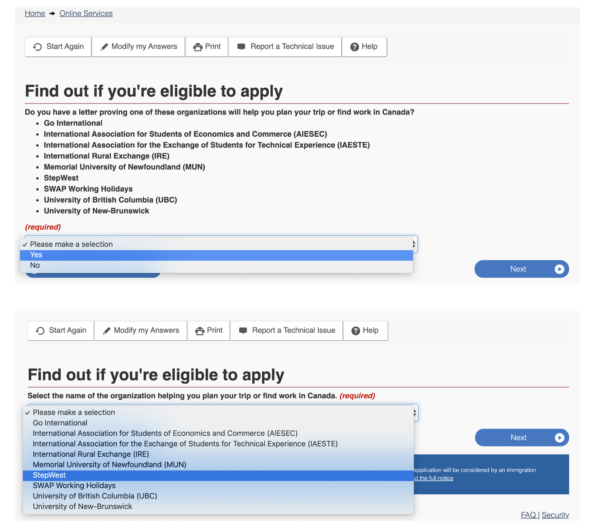This screenshot has height=529, width=600.
Task: Click the circular arrow icon on upper Start Again
Action: click(38, 47)
